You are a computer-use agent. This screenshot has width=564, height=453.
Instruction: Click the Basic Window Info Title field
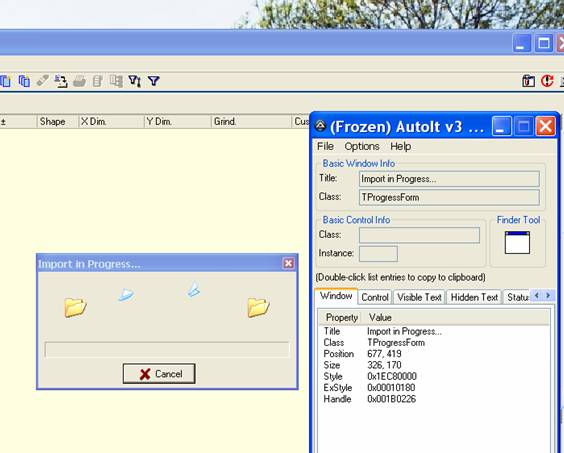point(449,179)
